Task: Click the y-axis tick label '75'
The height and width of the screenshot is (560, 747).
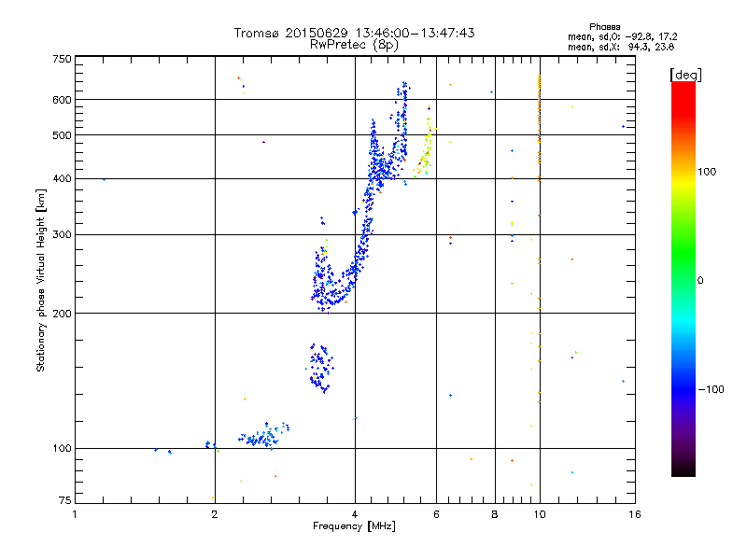Action: click(x=65, y=500)
